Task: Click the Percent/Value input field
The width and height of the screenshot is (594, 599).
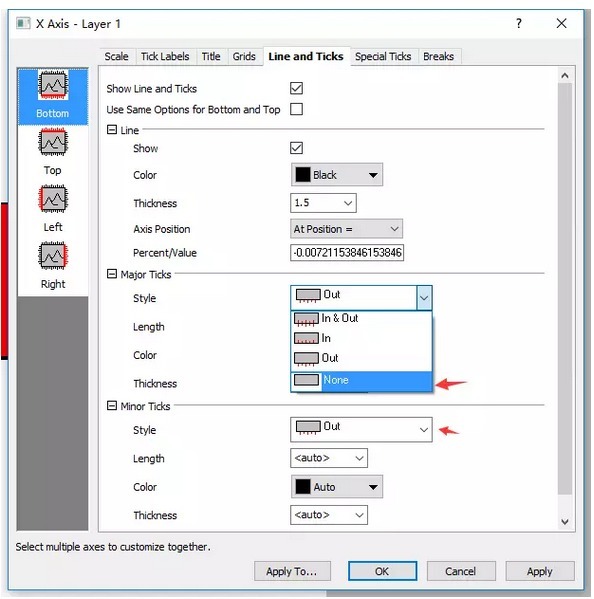Action: point(347,253)
